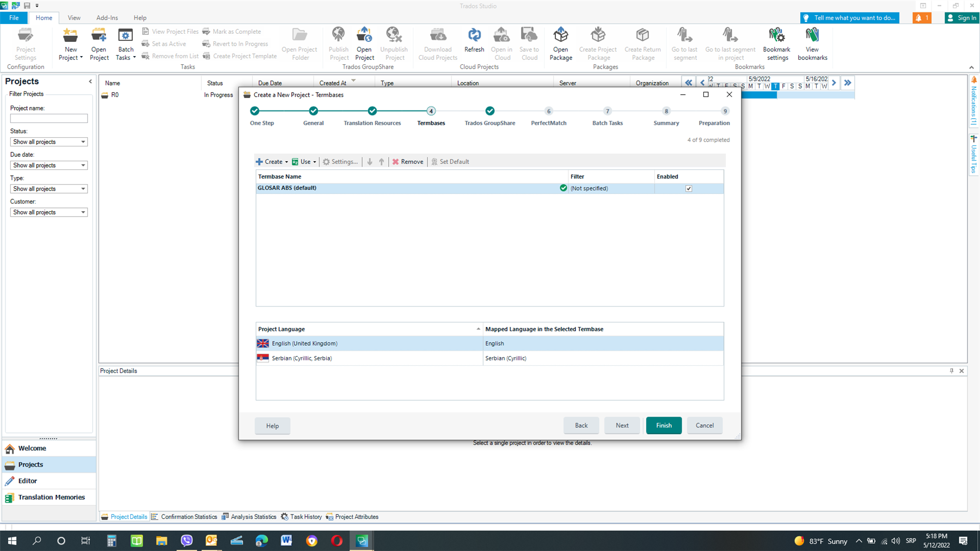Screen dimensions: 980x551
Task: Click Cancel in the wizard
Action: 705,425
